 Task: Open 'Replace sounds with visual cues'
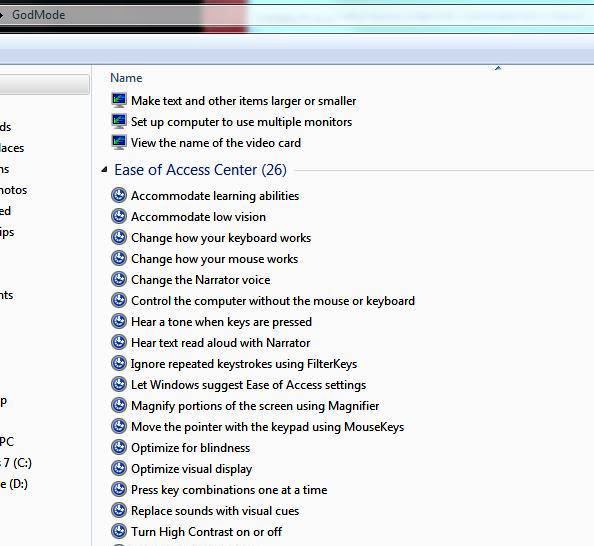click(x=215, y=511)
